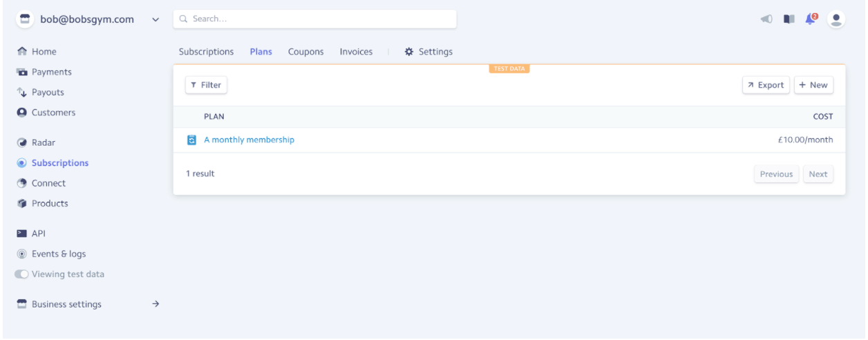This screenshot has width=868, height=340.
Task: Click the Payouts arrows icon
Action: (22, 93)
